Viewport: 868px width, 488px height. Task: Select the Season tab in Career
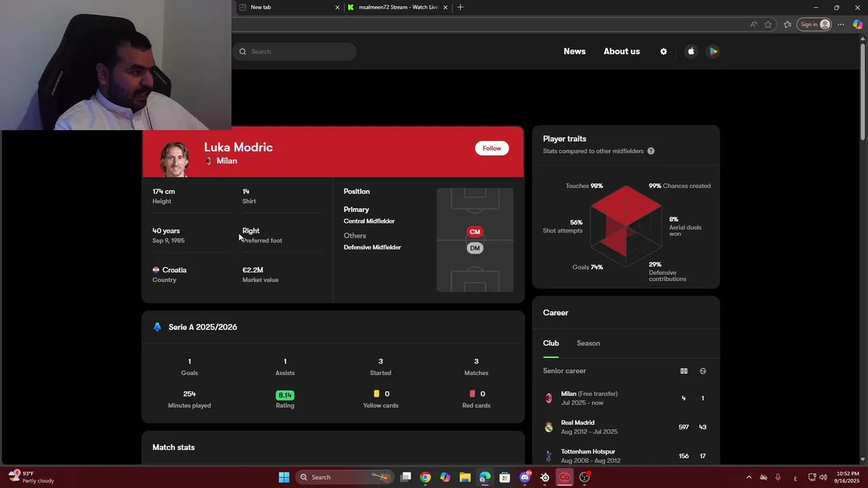[589, 343]
